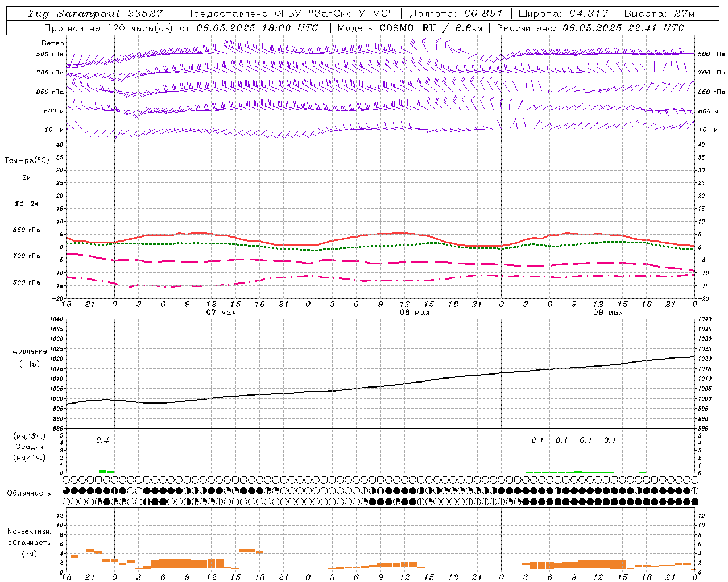
Task: Click the 08 мая date label
Action: click(x=414, y=313)
